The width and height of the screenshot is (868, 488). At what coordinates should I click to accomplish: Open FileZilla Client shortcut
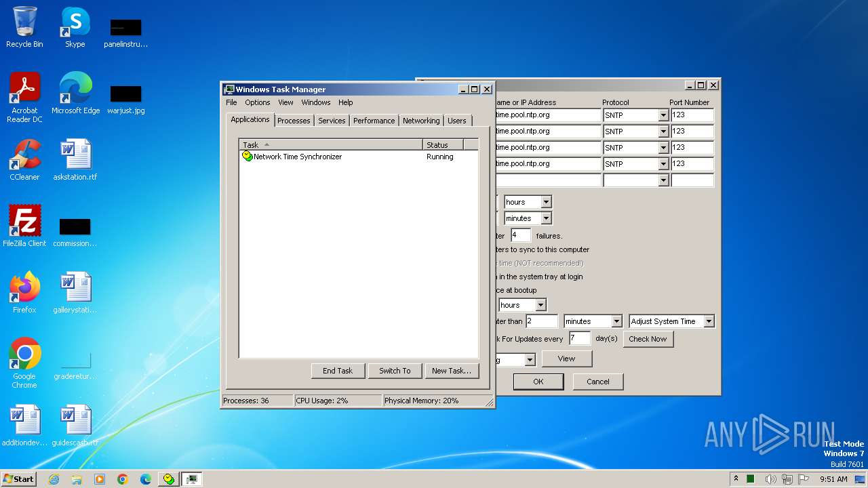pyautogui.click(x=24, y=226)
